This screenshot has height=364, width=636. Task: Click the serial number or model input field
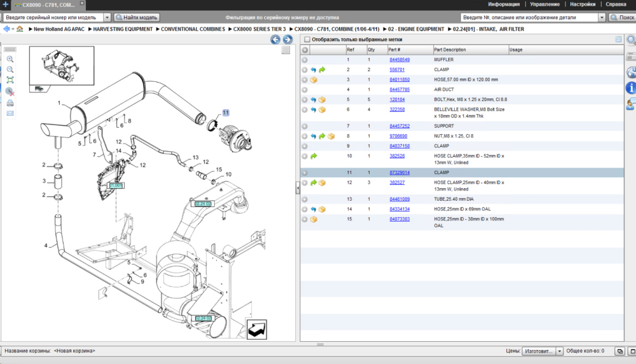tap(53, 17)
